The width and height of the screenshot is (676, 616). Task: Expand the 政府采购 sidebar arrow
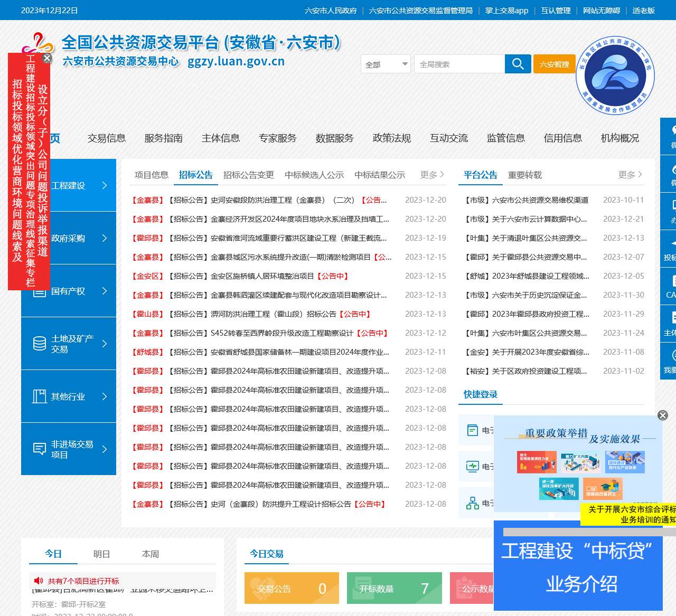[105, 238]
